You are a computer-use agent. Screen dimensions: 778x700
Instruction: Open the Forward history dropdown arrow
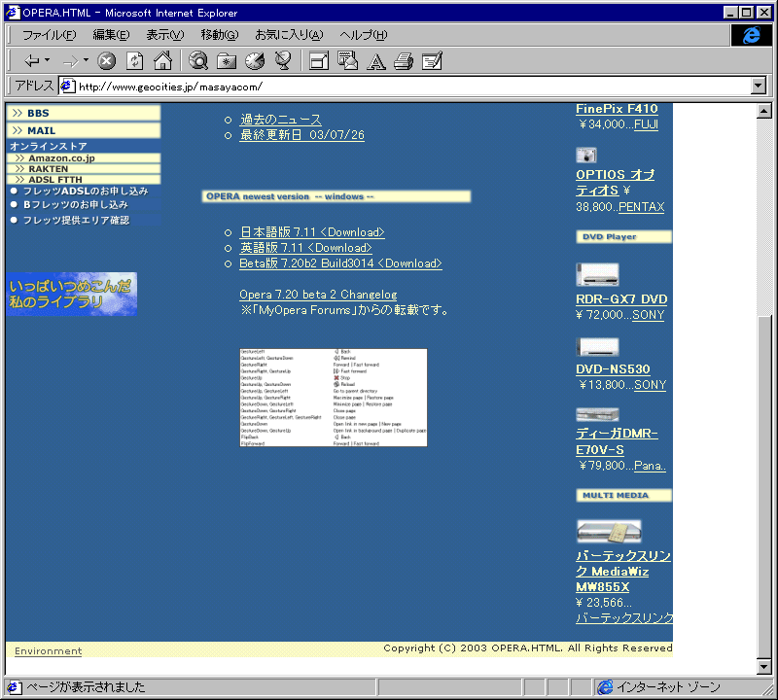tap(86, 60)
